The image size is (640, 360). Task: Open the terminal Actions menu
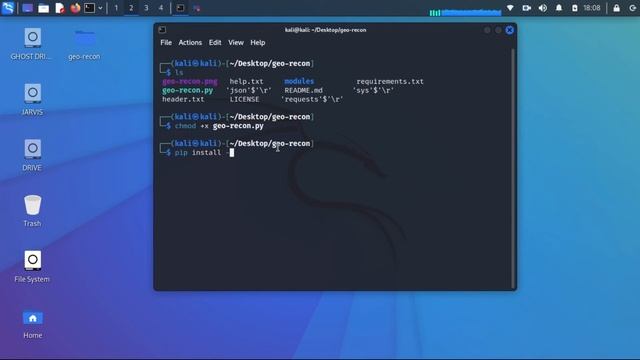(190, 42)
